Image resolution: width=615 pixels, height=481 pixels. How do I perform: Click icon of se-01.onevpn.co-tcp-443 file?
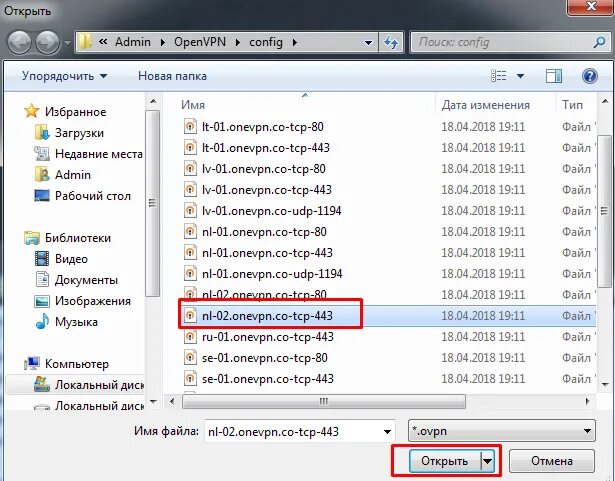[x=190, y=379]
